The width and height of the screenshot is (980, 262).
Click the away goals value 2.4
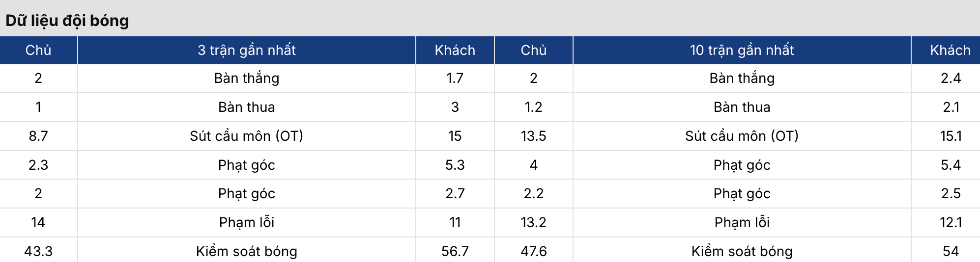click(x=951, y=78)
